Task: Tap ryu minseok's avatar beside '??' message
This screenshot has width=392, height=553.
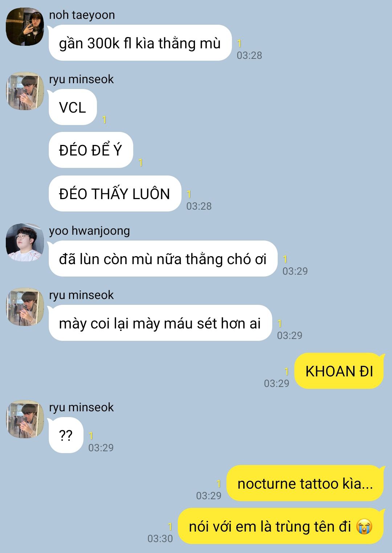Action: point(25,419)
